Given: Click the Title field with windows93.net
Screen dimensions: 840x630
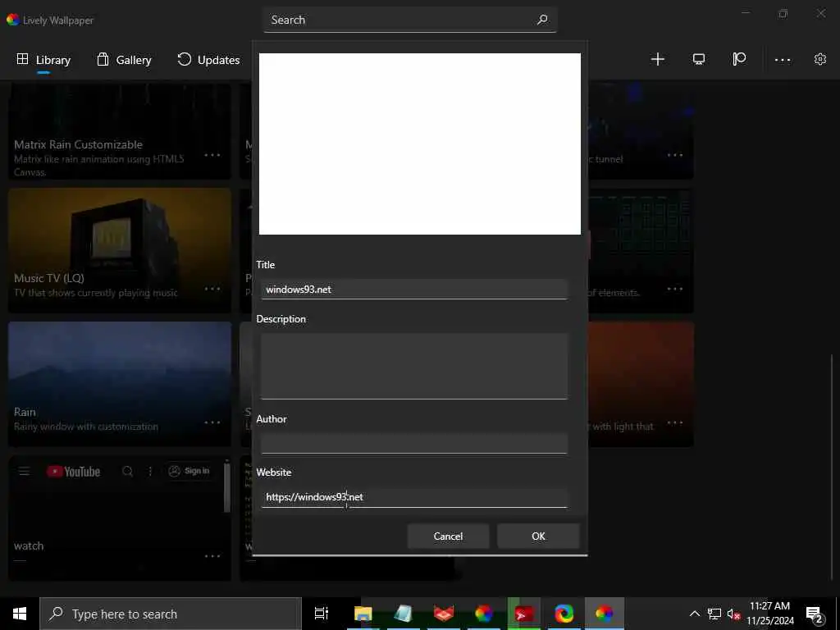Looking at the screenshot, I should [413, 290].
